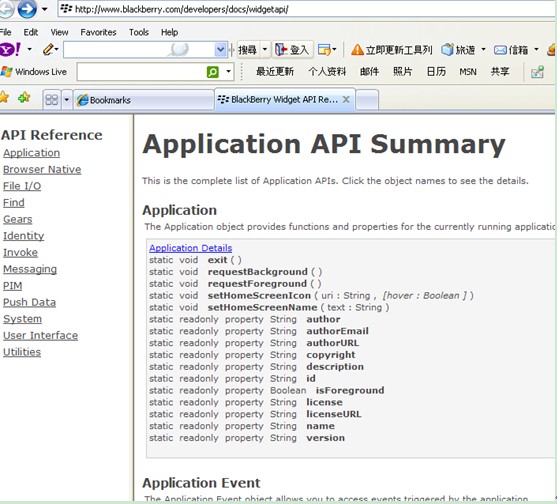The height and width of the screenshot is (504, 557).
Task: Click 个人资料 in Windows Live toolbar
Action: coord(327,72)
